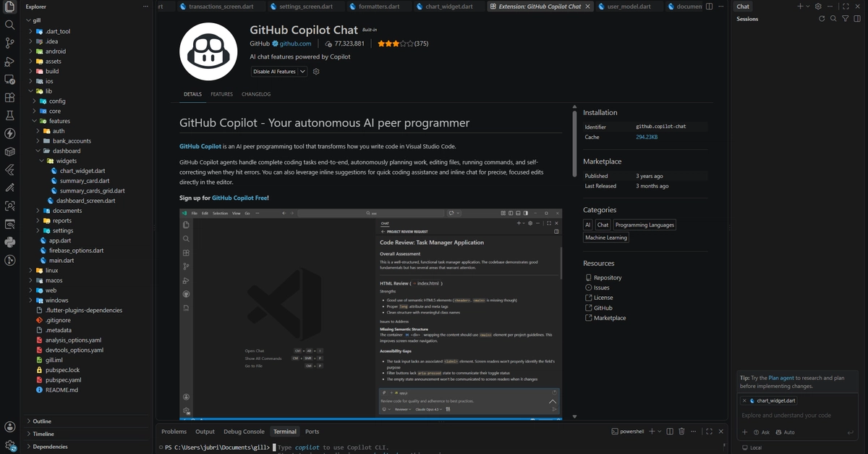868x454 pixels.
Task: Open the Issues resource link
Action: point(602,287)
